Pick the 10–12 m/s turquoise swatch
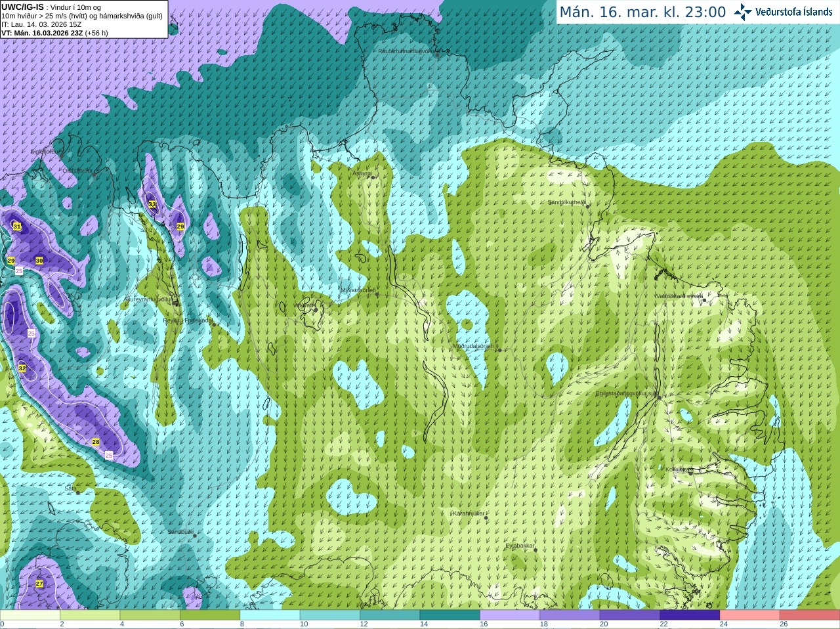840x629 pixels. coord(330,615)
